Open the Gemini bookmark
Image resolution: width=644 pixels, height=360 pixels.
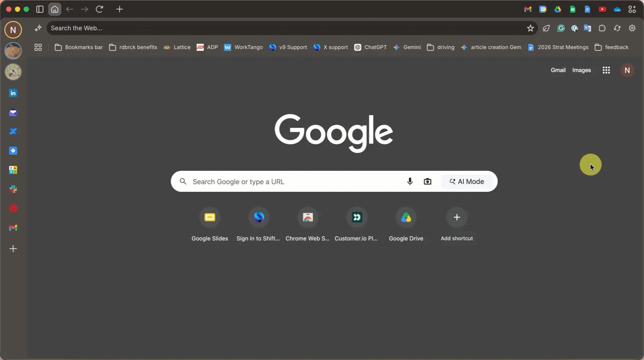(407, 47)
